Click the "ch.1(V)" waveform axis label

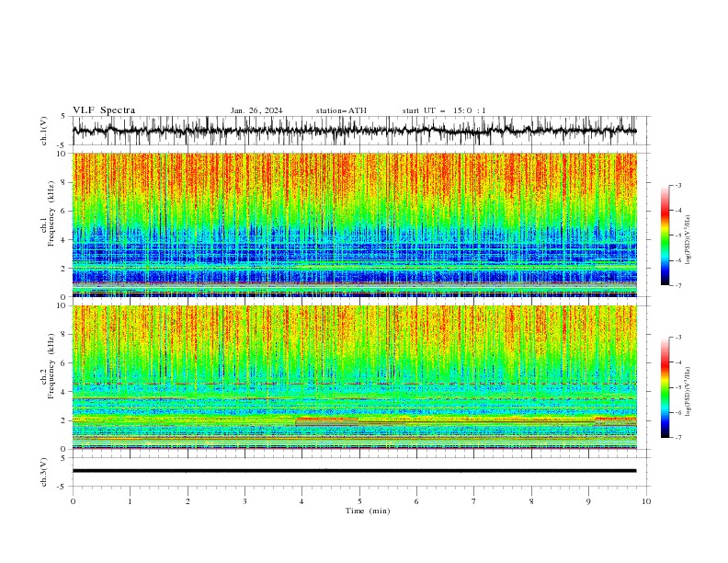pyautogui.click(x=44, y=131)
